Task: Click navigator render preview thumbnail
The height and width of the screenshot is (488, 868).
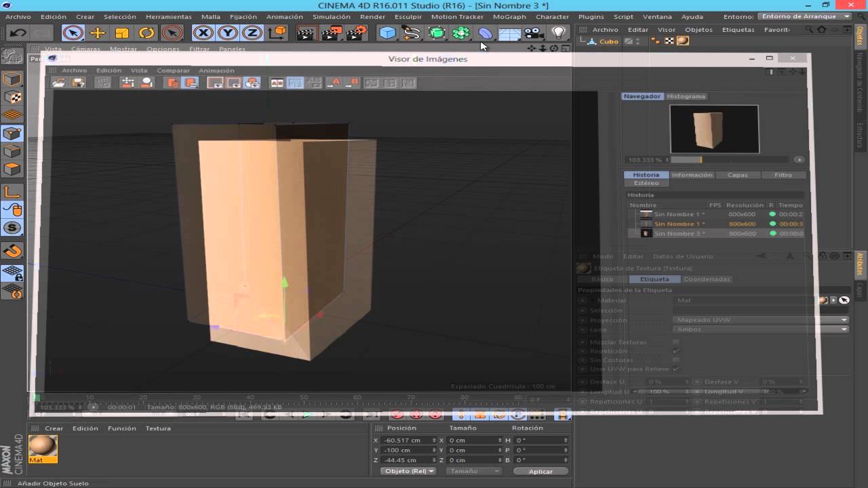Action: [714, 129]
